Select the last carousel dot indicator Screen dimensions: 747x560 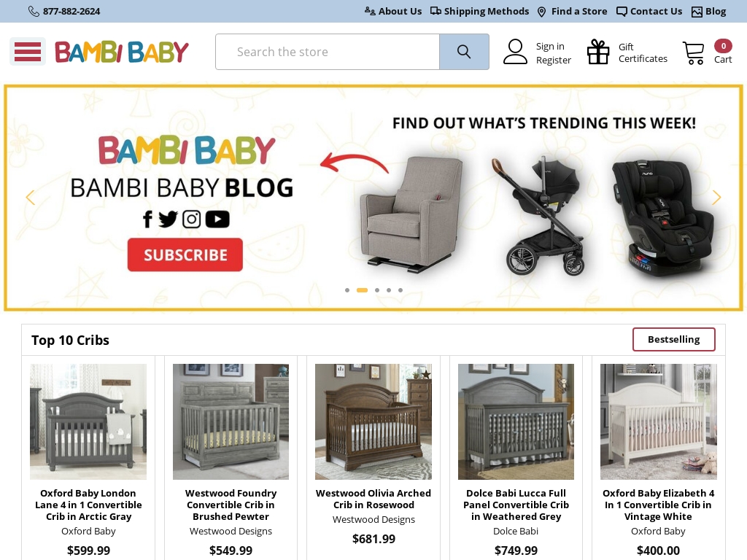pyautogui.click(x=400, y=290)
